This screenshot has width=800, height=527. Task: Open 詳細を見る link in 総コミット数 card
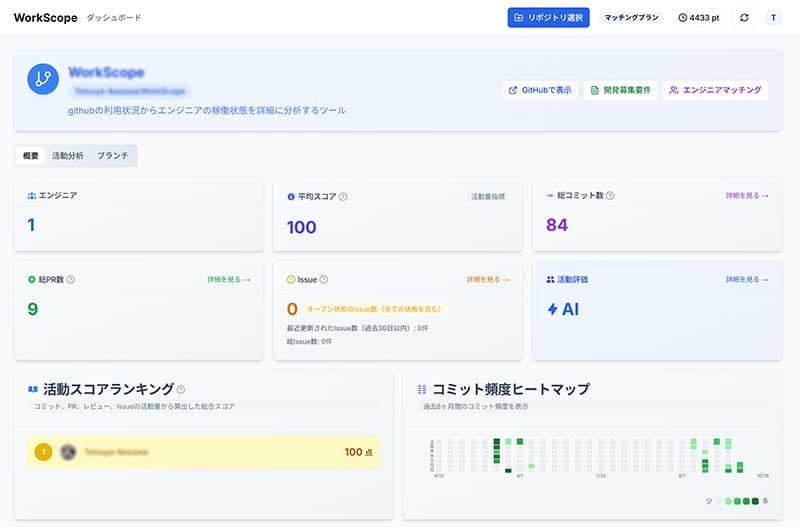(747, 197)
